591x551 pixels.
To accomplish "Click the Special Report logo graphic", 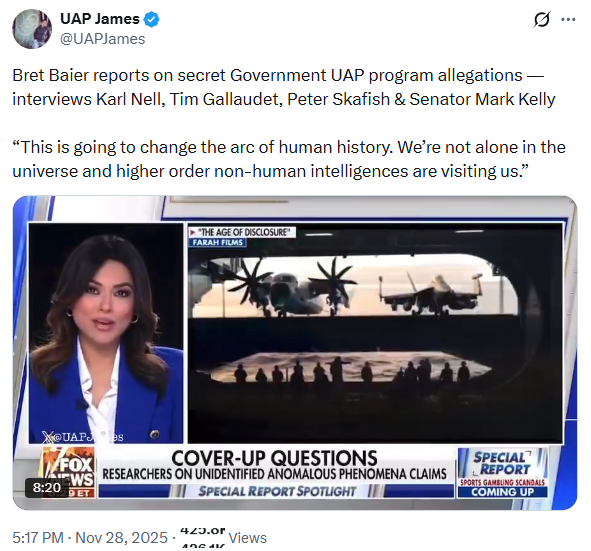I will click(502, 463).
